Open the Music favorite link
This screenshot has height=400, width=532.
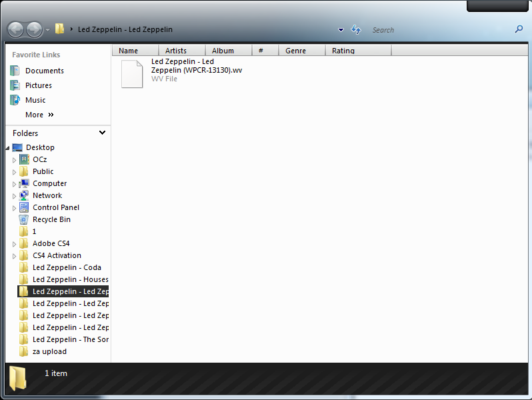[35, 100]
